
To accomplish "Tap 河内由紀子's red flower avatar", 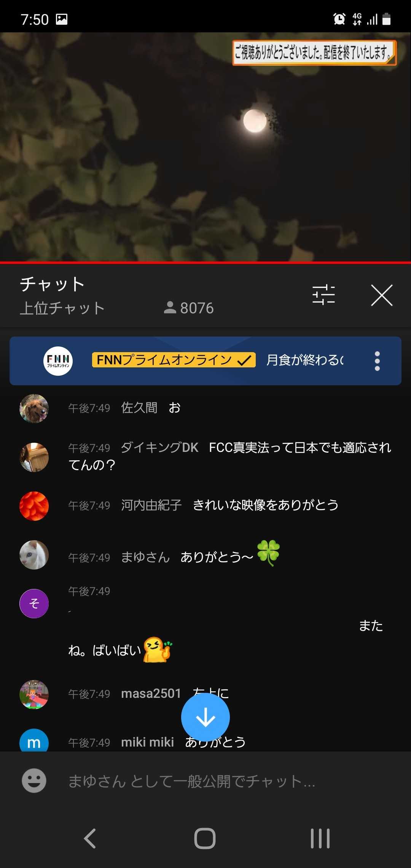I will coord(34,506).
